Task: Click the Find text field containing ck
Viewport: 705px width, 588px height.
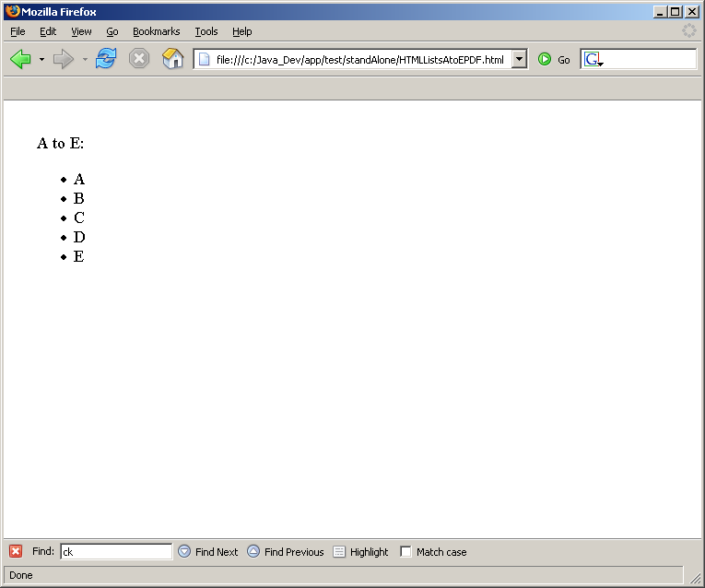Action: coord(116,551)
